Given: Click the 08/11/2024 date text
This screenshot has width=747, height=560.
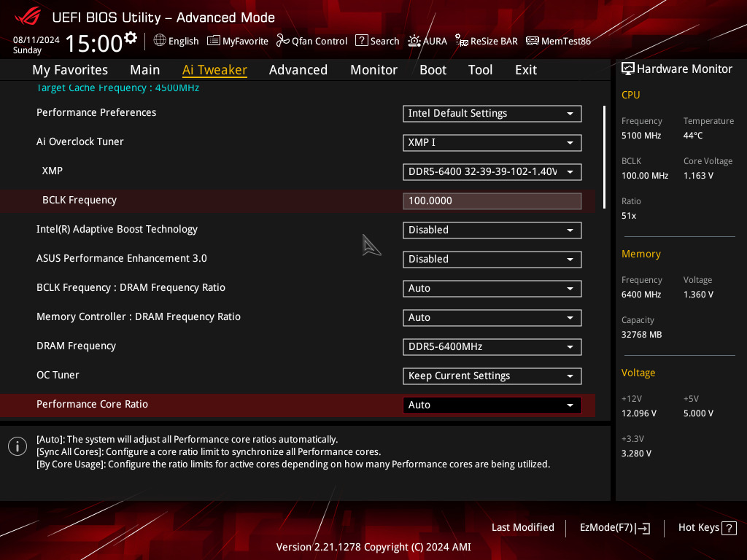Looking at the screenshot, I should coord(36,39).
